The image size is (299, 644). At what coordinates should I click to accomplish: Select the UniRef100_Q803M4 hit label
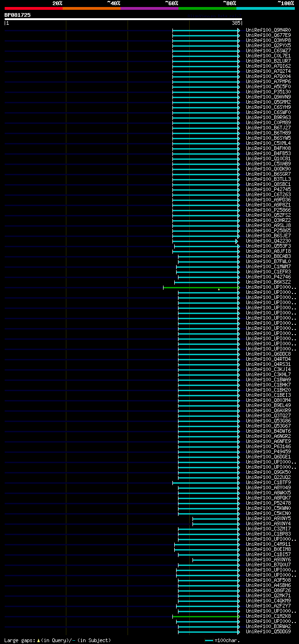click(268, 400)
